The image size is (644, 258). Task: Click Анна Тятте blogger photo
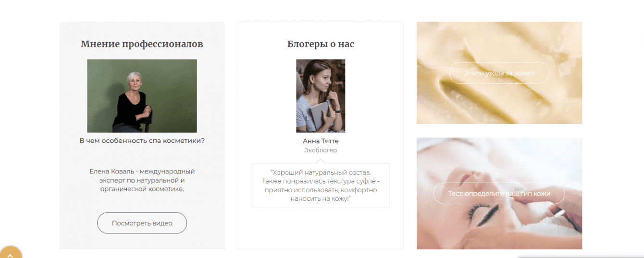pyautogui.click(x=321, y=96)
